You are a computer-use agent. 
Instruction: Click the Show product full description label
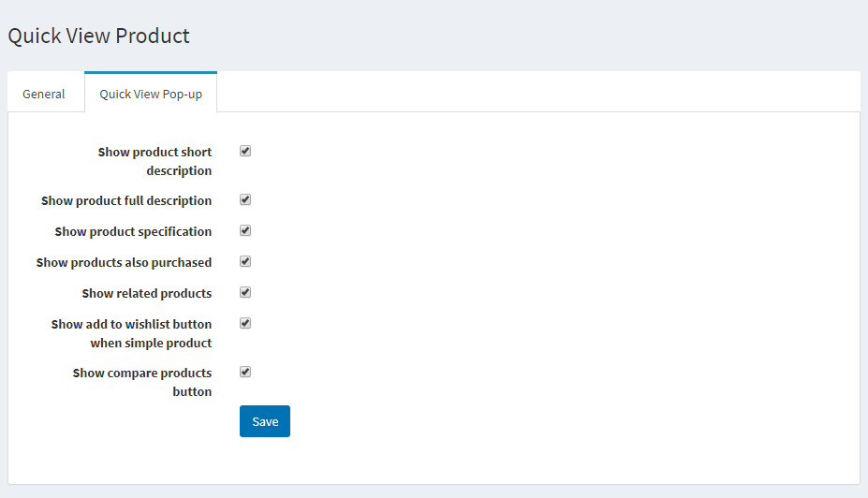[126, 200]
